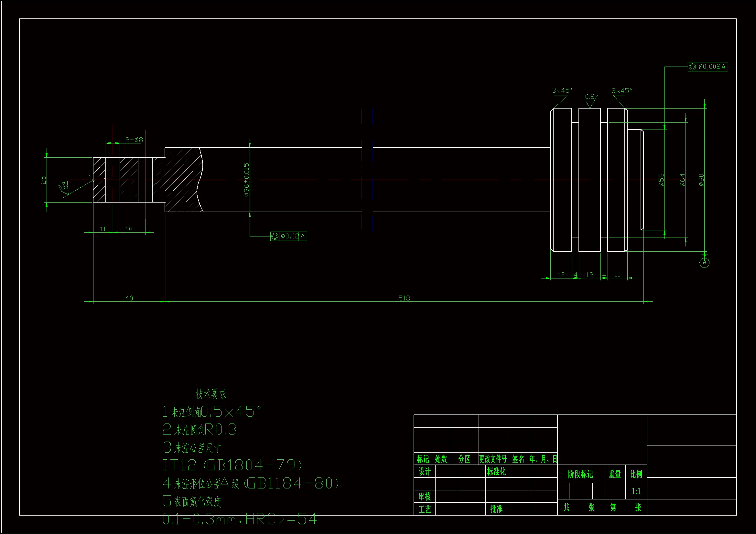Click the 1:1 scale value cell
This screenshot has width=756, height=534.
pos(636,492)
